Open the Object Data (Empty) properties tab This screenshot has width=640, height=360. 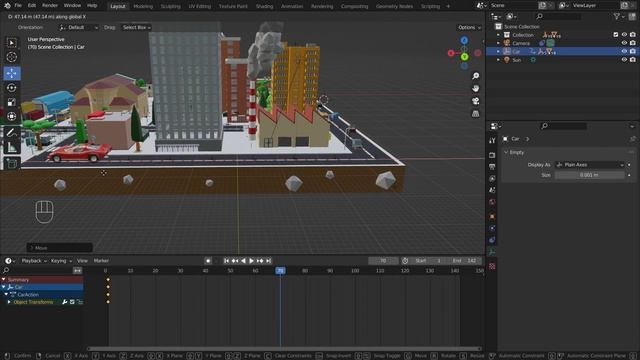(492, 252)
